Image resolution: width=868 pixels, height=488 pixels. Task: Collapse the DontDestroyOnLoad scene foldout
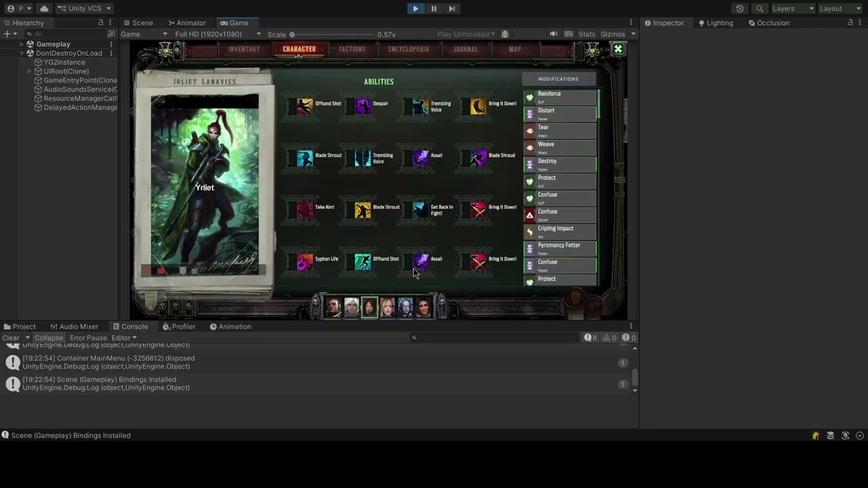coord(22,53)
